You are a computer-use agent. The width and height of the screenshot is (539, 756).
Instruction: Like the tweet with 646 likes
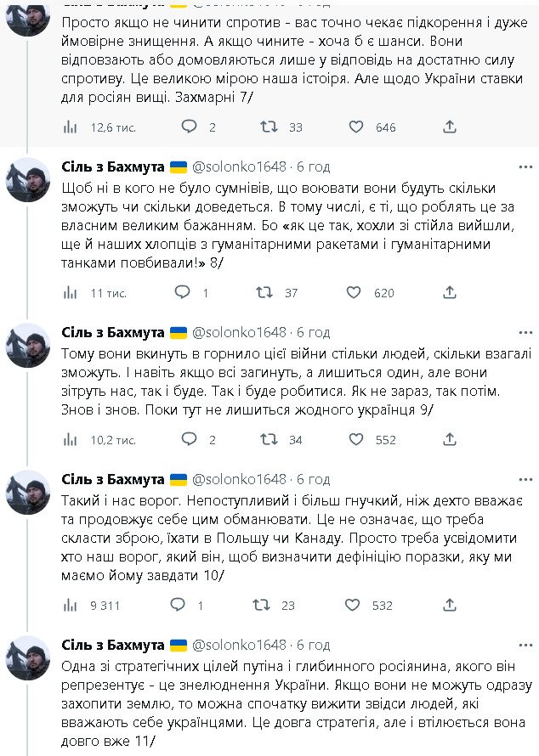(358, 127)
